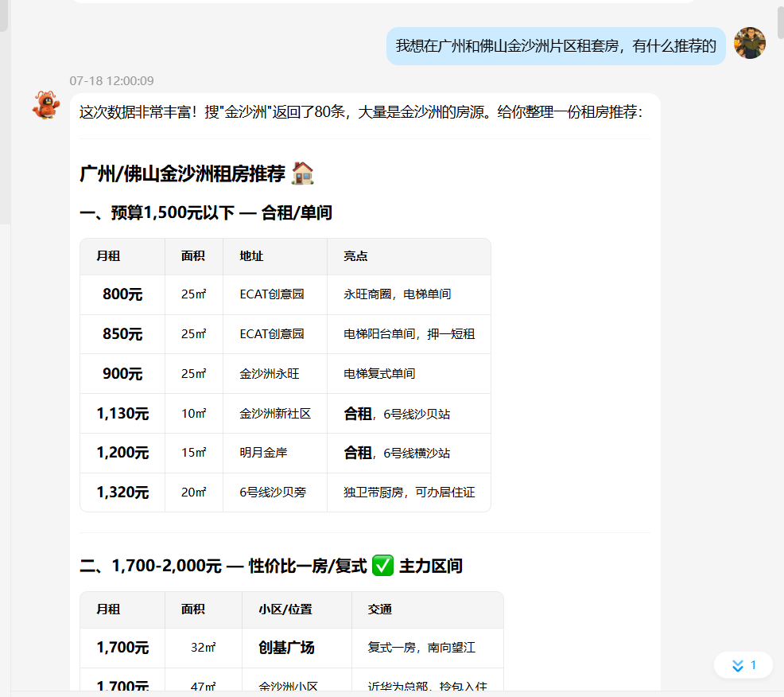The image size is (784, 697).
Task: Click the 1,320元 rent cell
Action: pos(122,493)
